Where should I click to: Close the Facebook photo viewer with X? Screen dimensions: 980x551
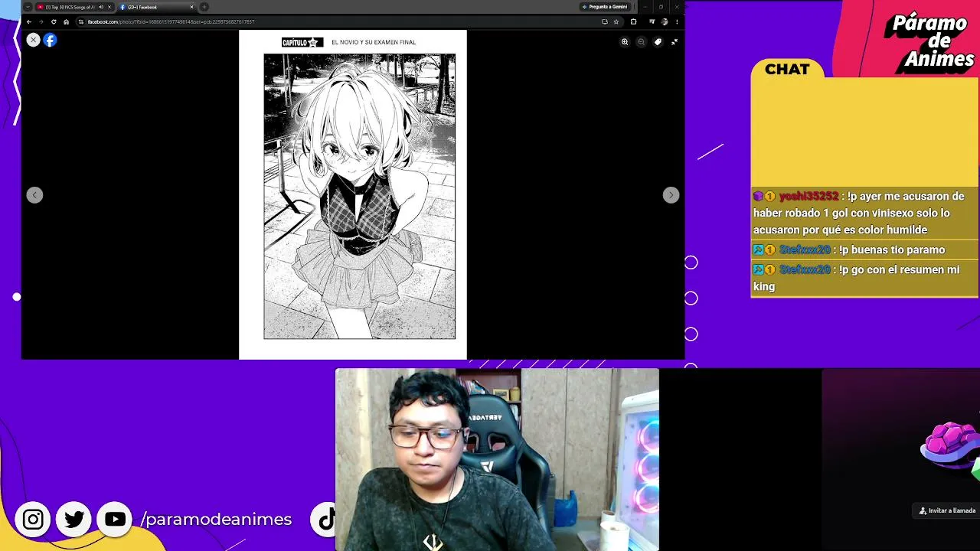[33, 40]
